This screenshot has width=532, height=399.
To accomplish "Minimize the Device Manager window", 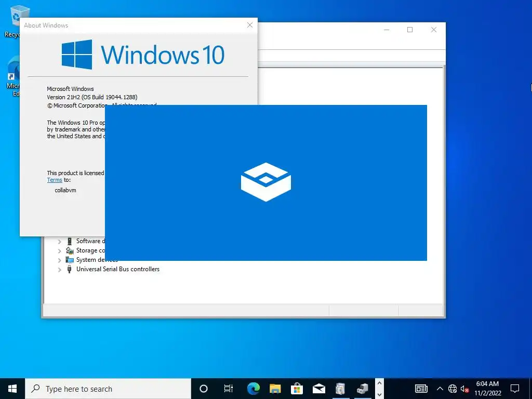I will (387, 30).
